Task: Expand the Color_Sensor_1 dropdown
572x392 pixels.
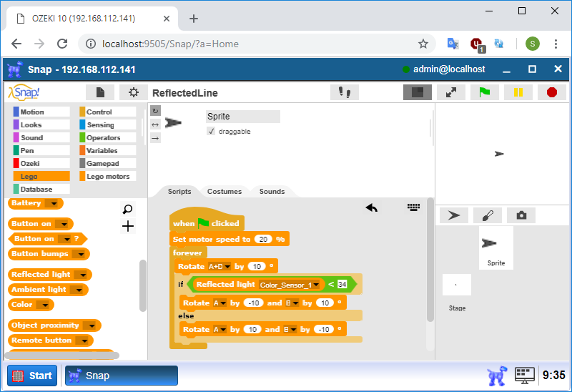Action: pos(316,285)
